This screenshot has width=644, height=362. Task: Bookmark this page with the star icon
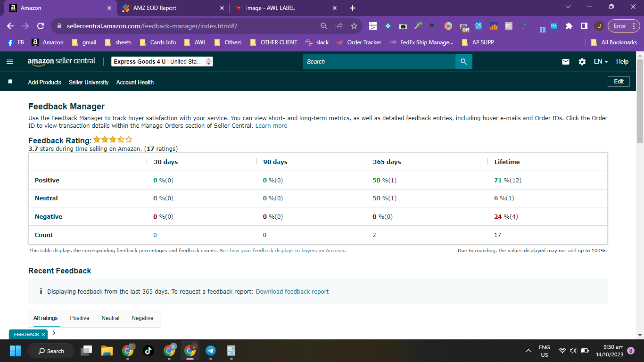coord(354,26)
